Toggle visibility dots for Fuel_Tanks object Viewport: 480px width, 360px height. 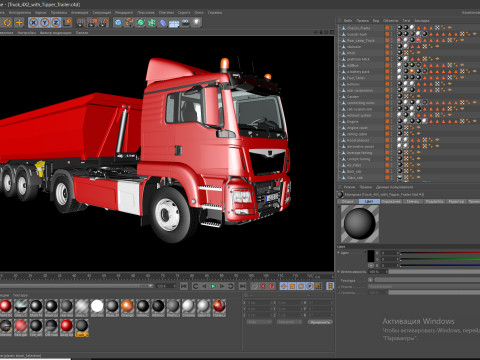tap(392, 78)
